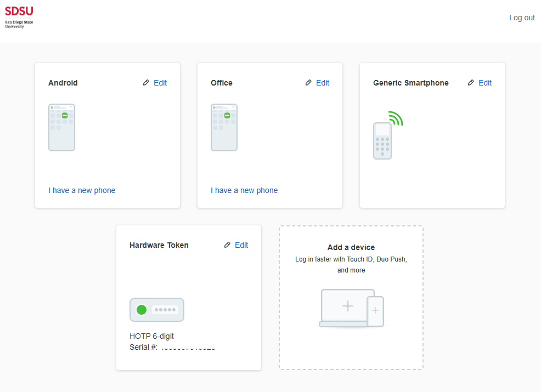541x392 pixels.
Task: Click 'I have a new phone' under Android
Action: coord(82,190)
